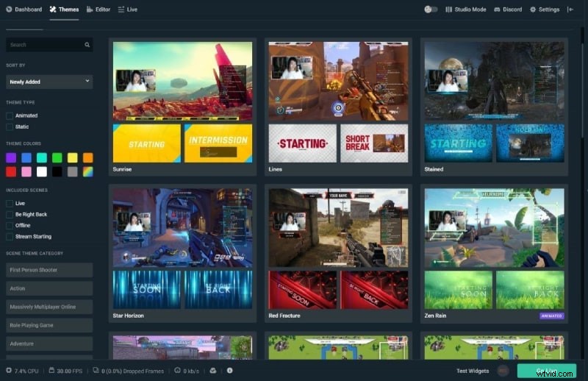Click the Sunrise INTERMISSION scene thumbnail

(218, 143)
